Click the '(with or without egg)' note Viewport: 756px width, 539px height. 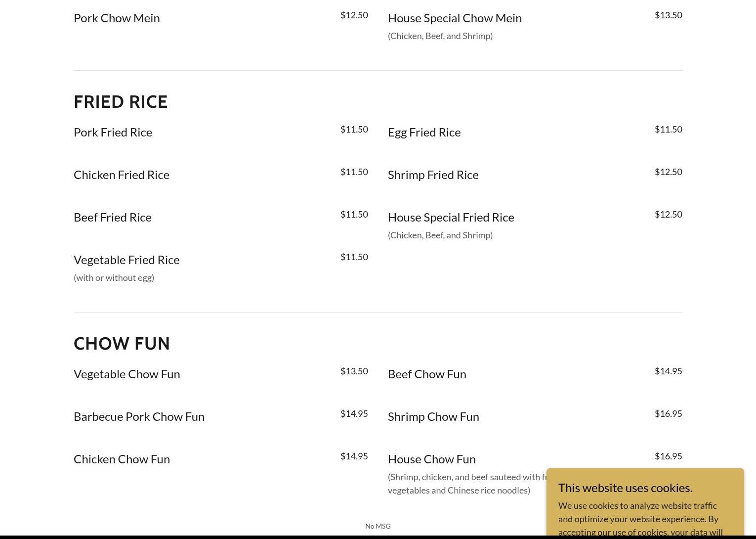pos(114,277)
